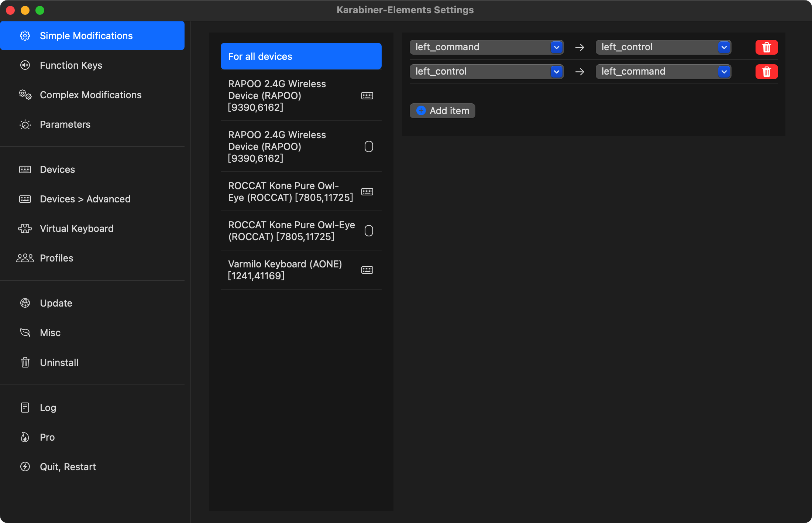Click the blue plus icon on Add item
The height and width of the screenshot is (523, 812).
click(421, 110)
